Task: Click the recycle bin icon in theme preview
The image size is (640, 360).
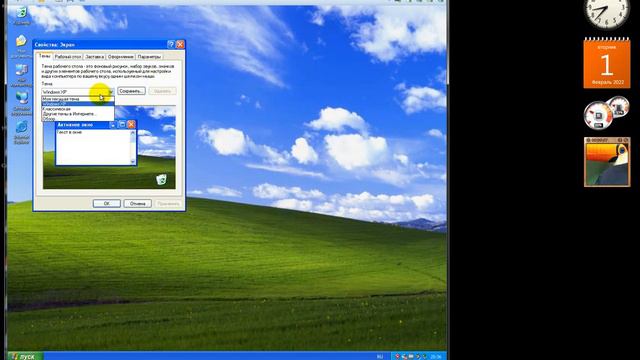Action: [161, 179]
